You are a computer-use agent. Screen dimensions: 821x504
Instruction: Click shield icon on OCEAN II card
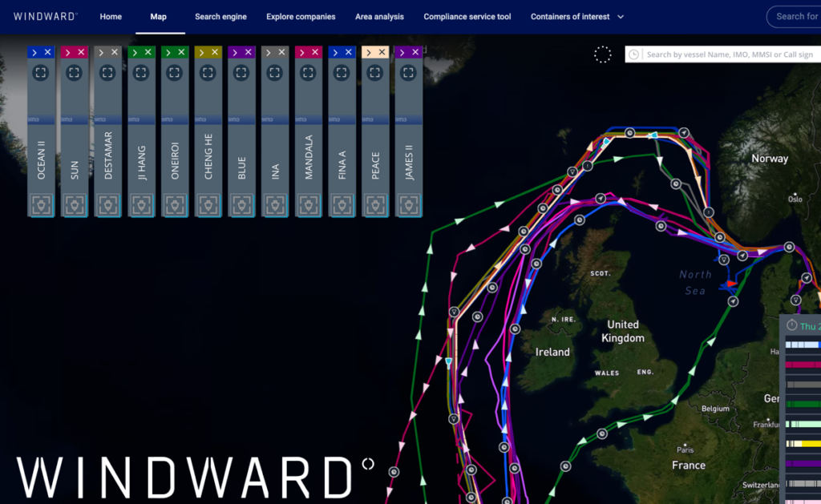coord(41,205)
